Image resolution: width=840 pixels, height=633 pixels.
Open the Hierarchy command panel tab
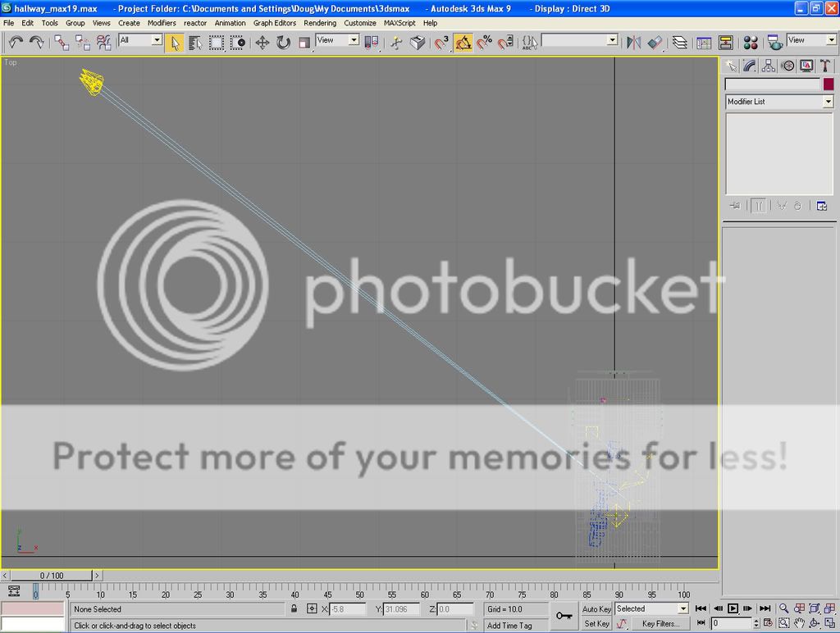[769, 66]
